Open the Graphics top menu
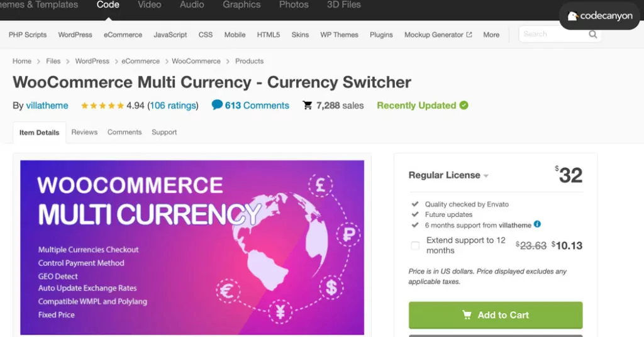The width and height of the screenshot is (644, 337). tap(241, 5)
